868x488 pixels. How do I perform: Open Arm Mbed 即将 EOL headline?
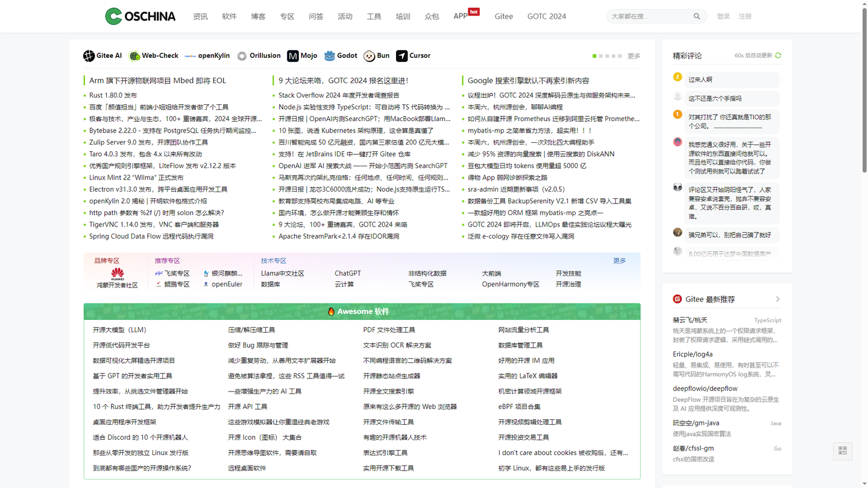coord(158,81)
